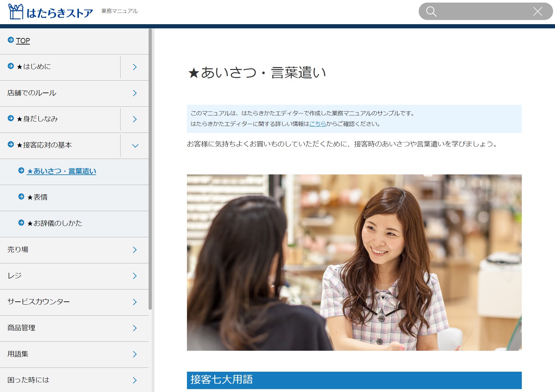Expand the レジ section chevron
This screenshot has height=392, width=555.
pyautogui.click(x=135, y=276)
